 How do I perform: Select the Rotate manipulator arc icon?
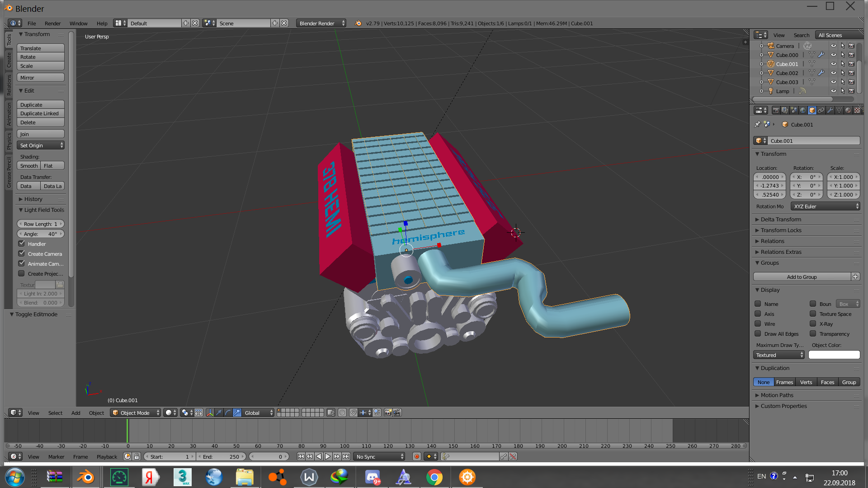pyautogui.click(x=228, y=413)
